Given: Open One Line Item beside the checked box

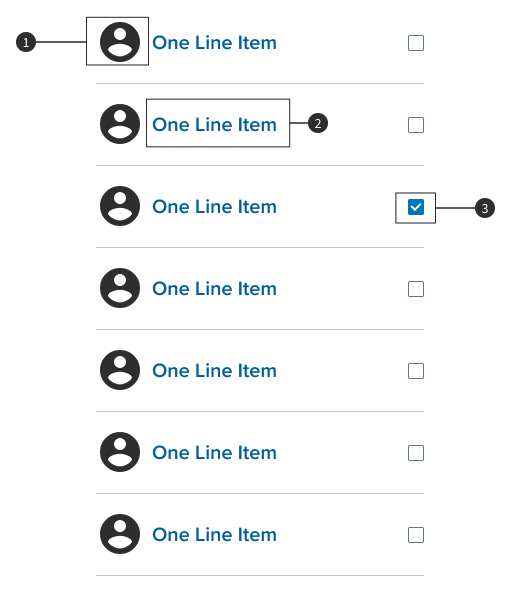Looking at the screenshot, I should (215, 207).
